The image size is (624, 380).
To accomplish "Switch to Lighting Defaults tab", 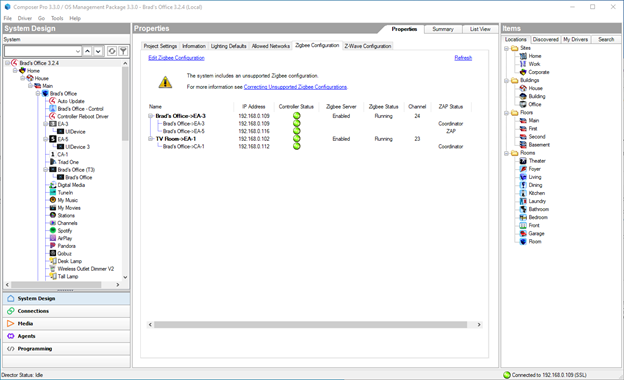I will coord(228,46).
